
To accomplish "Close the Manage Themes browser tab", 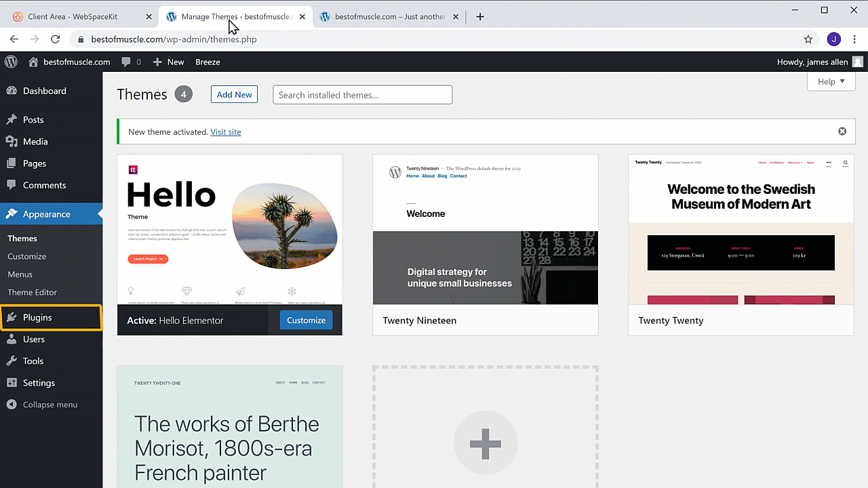I will click(302, 16).
